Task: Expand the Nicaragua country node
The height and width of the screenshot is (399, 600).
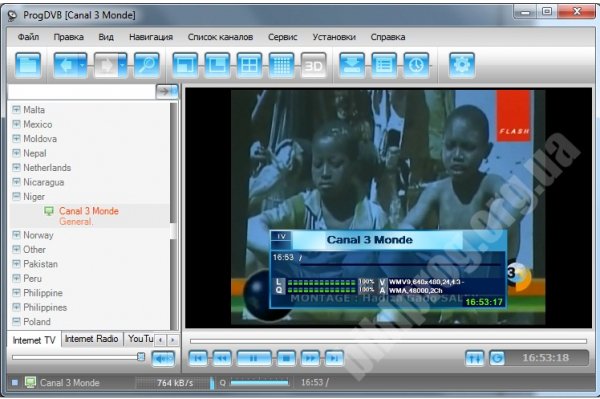Action: coord(16,182)
